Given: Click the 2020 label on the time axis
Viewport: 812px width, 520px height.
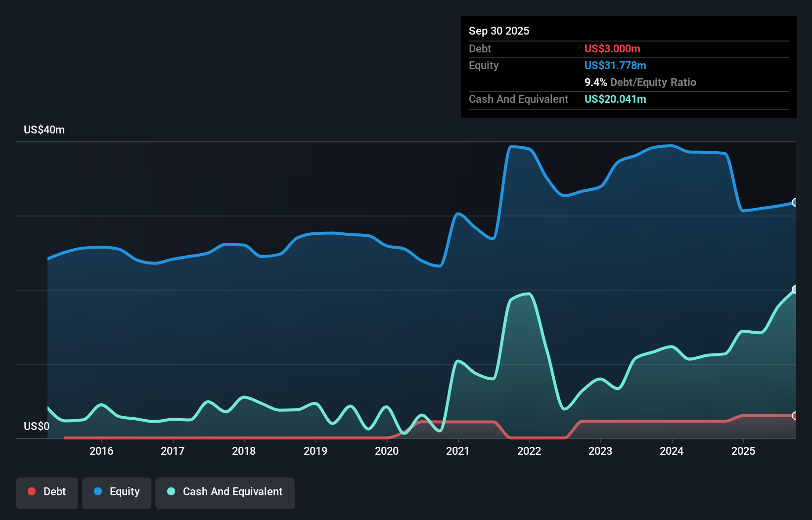Looking at the screenshot, I should (387, 451).
